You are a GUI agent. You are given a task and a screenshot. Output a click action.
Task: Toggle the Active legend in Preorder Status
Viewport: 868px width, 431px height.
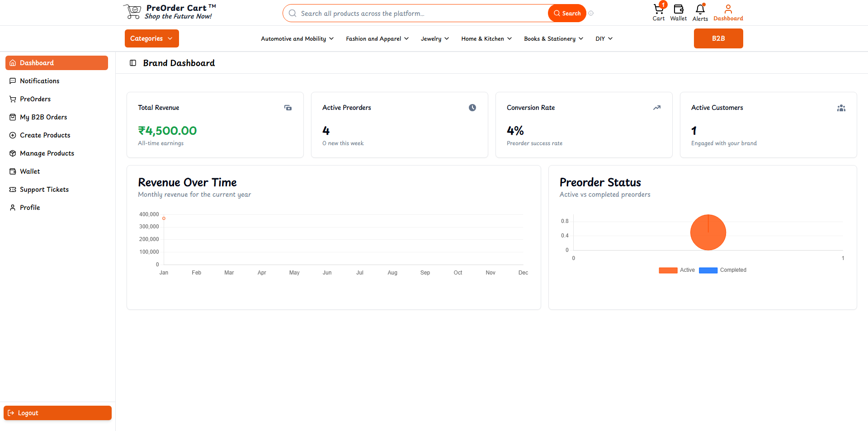point(677,270)
